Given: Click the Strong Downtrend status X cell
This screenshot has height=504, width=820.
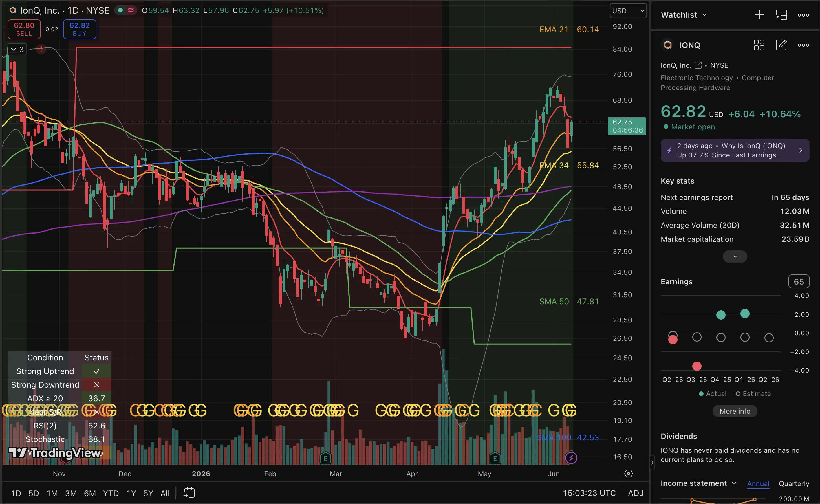Looking at the screenshot, I should tap(97, 385).
